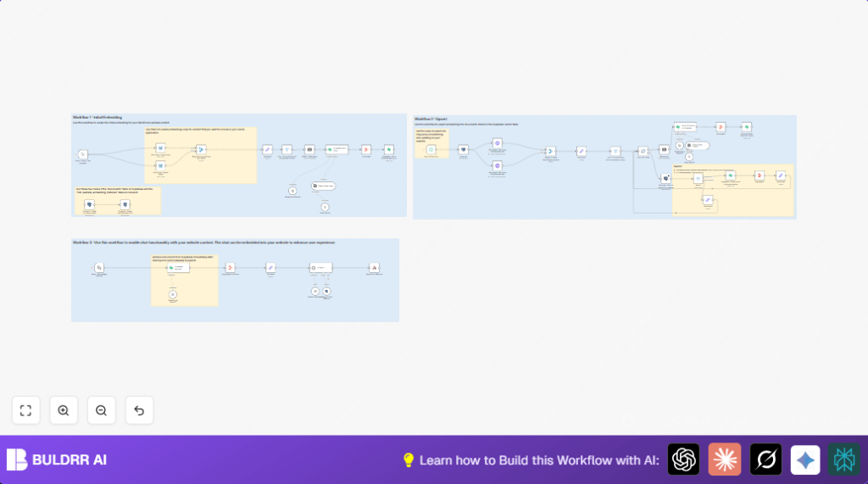Select the last node in Workflow 1's main row
868x484 pixels.
click(388, 149)
